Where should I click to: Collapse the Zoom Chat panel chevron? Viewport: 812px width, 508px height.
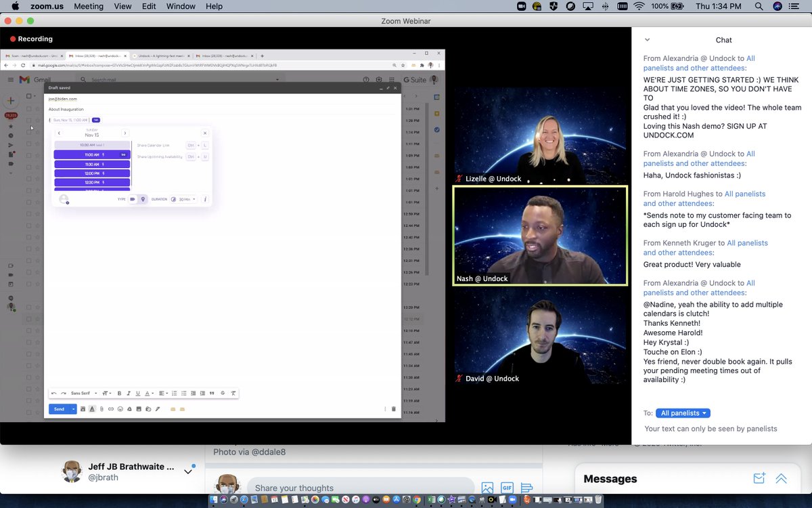pyautogui.click(x=647, y=40)
